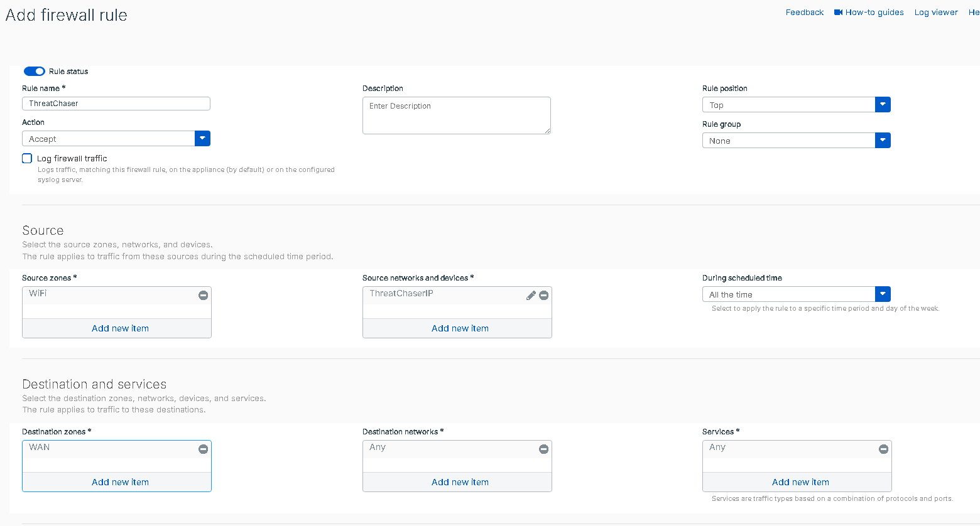The height and width of the screenshot is (526, 980).
Task: Expand the During scheduled time dropdown
Action: [x=883, y=294]
